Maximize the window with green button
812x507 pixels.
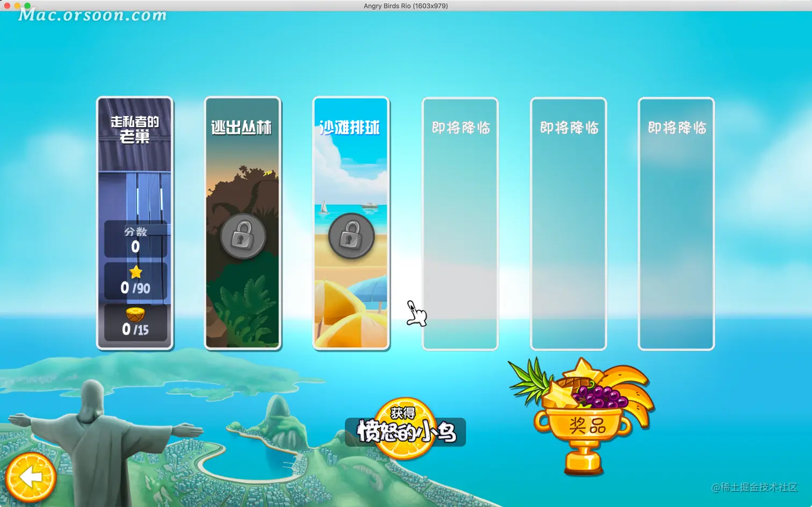[x=27, y=5]
